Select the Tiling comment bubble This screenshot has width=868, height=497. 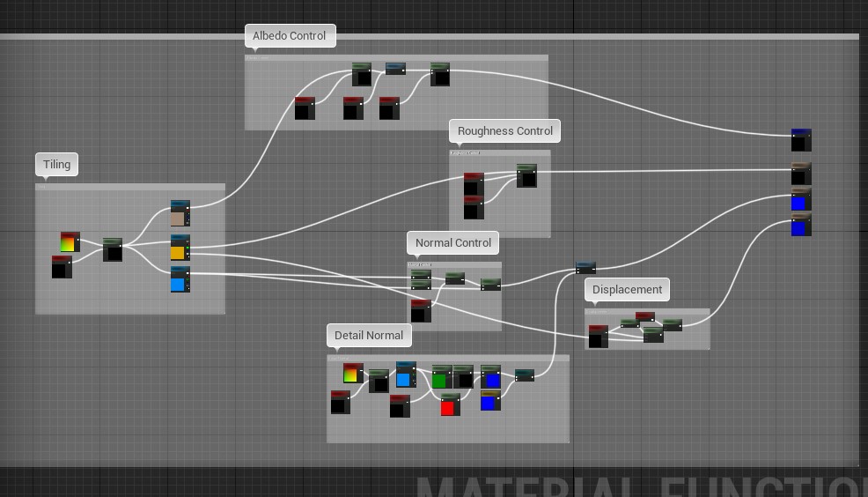point(56,165)
